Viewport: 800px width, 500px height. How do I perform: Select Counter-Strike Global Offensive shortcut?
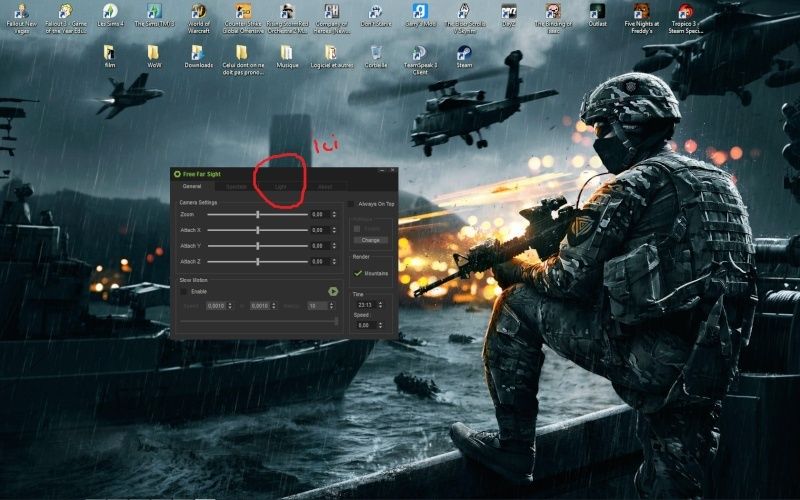point(243,18)
